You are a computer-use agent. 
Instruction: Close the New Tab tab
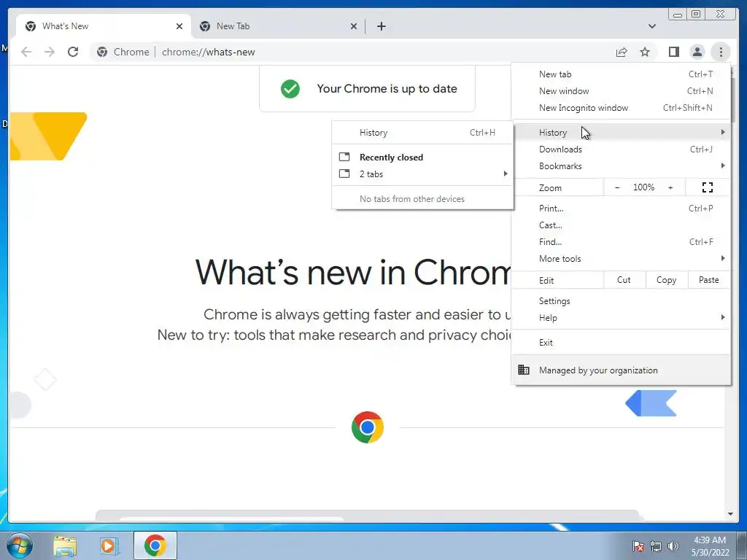click(x=354, y=26)
